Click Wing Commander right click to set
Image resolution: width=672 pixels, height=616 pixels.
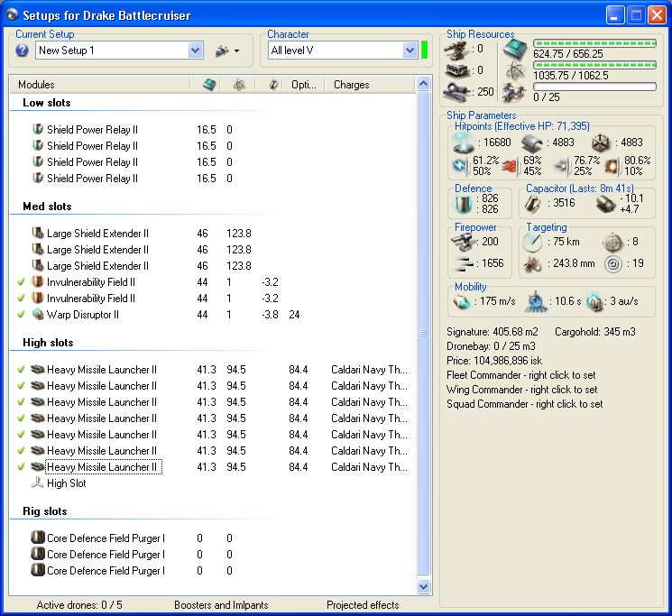(x=522, y=390)
